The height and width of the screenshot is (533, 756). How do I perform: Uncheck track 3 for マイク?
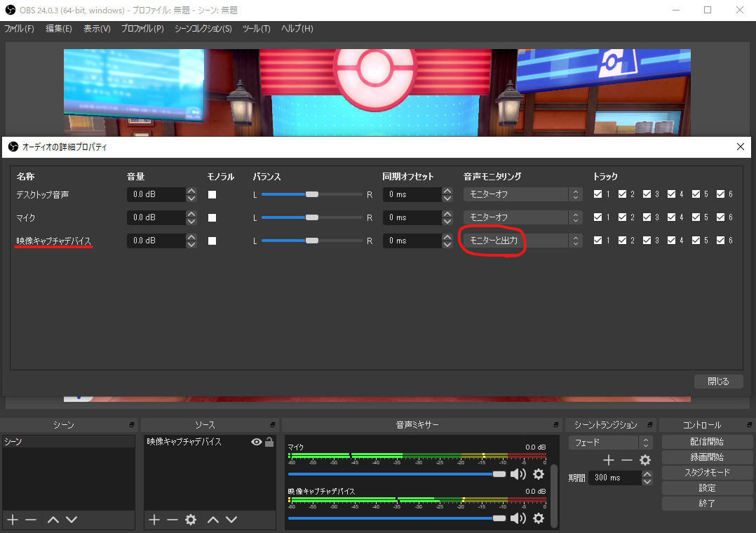click(647, 217)
